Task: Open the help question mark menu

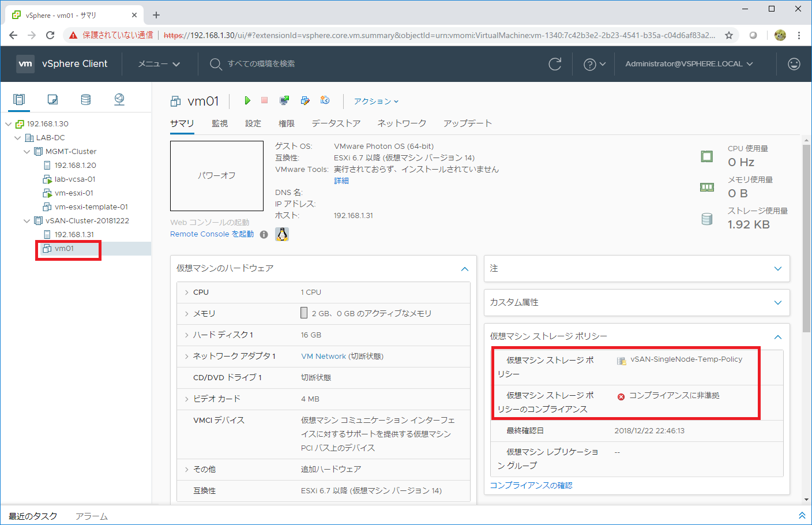Action: point(595,64)
